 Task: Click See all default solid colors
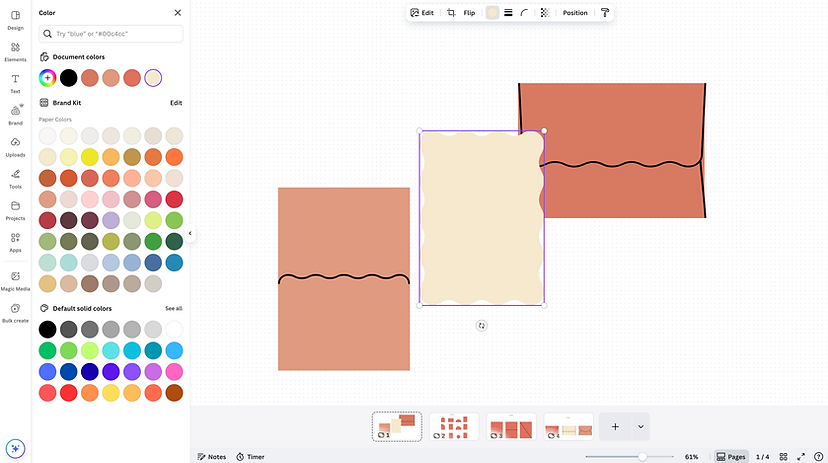click(x=173, y=308)
